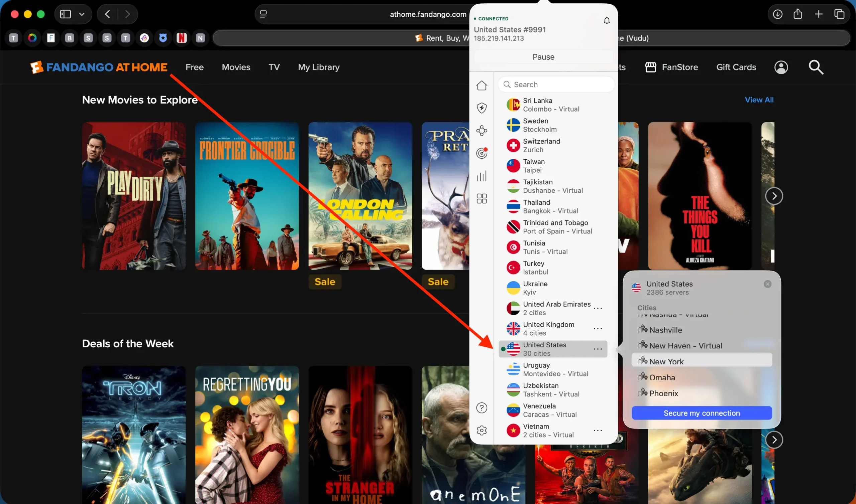Click the Dark Web Monitor target icon

[x=481, y=153]
